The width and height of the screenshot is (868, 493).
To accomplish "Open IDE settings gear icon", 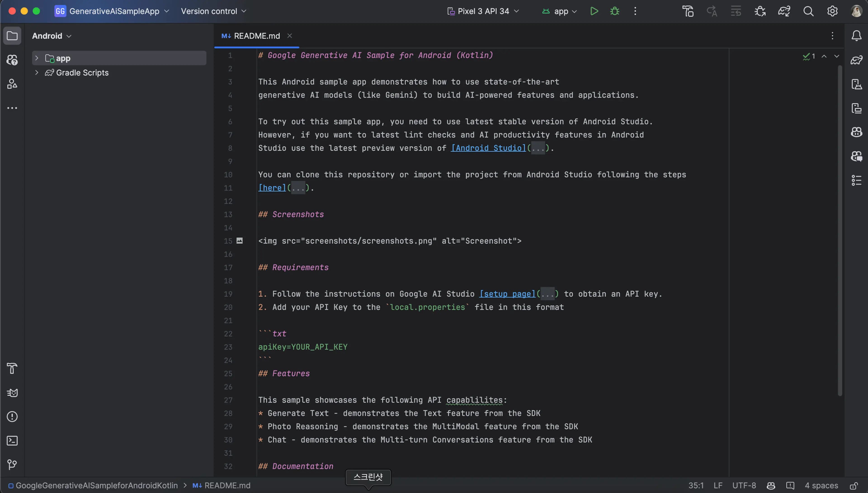I will point(833,11).
